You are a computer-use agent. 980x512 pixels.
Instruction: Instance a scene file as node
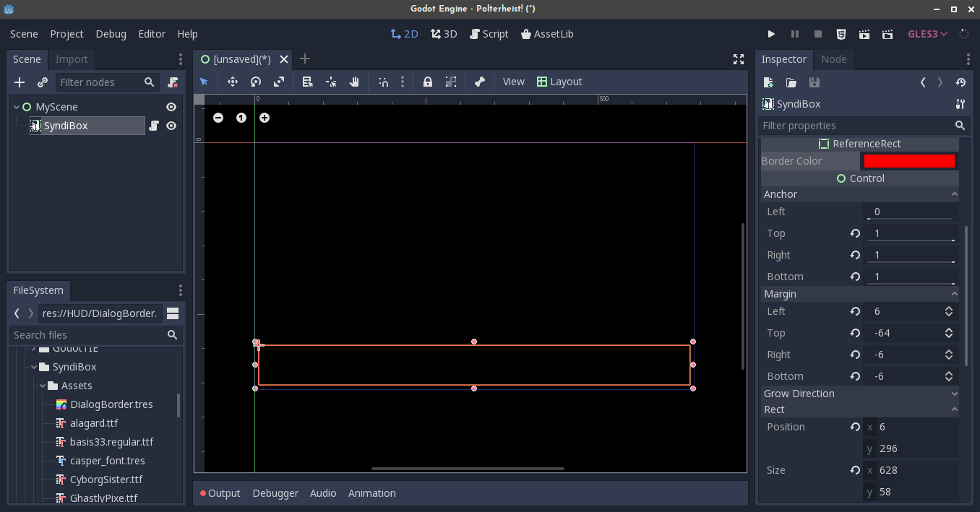tap(43, 82)
